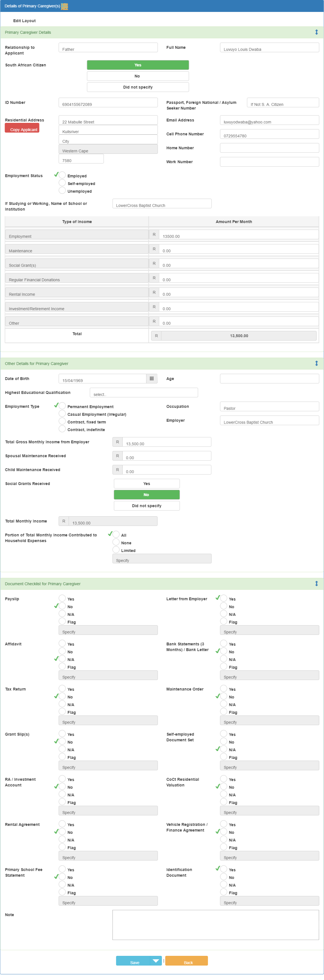Select Contract, fixed term employment type
Viewport: 324px width, 980px height.
click(62, 421)
